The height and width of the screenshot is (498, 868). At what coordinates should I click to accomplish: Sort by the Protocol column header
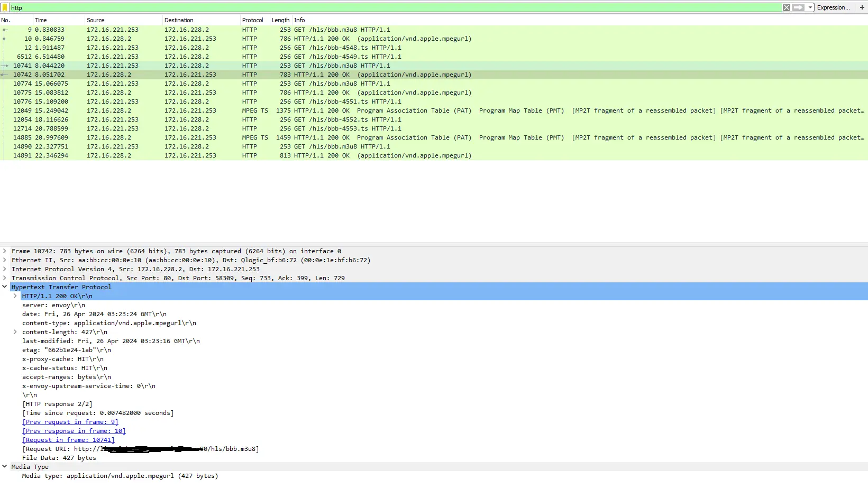tap(252, 20)
